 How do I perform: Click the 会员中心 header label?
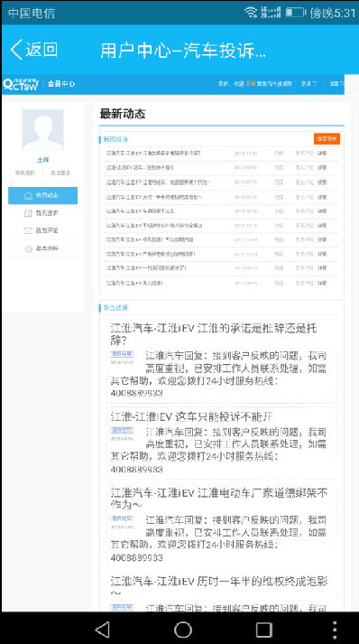[x=61, y=84]
